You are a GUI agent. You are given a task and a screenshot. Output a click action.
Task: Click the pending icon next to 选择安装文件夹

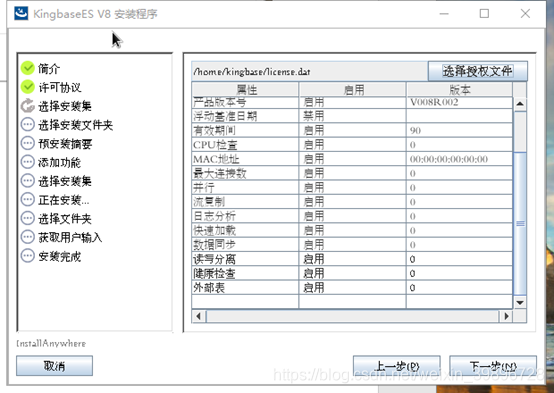coord(28,124)
